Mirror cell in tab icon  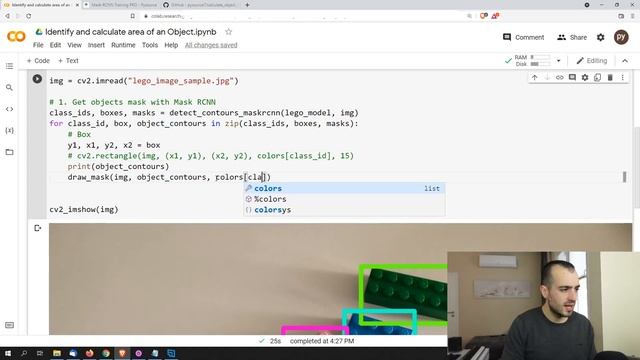[x=598, y=78]
